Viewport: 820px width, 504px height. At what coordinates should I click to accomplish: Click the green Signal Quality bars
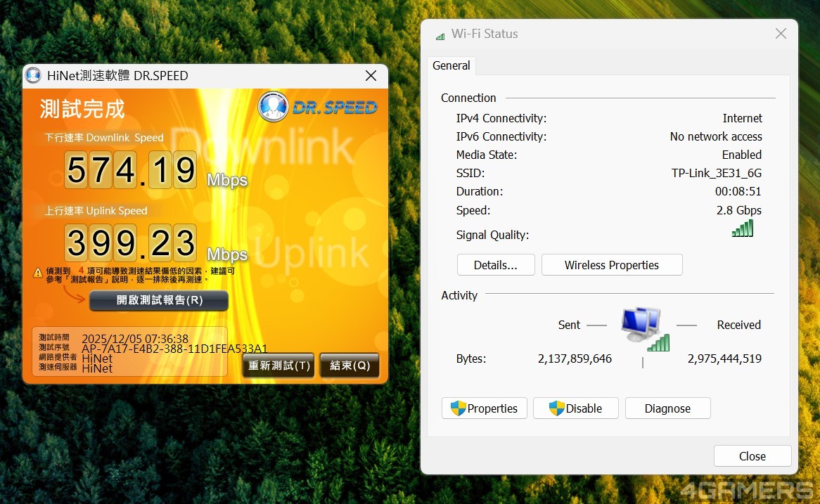click(742, 228)
